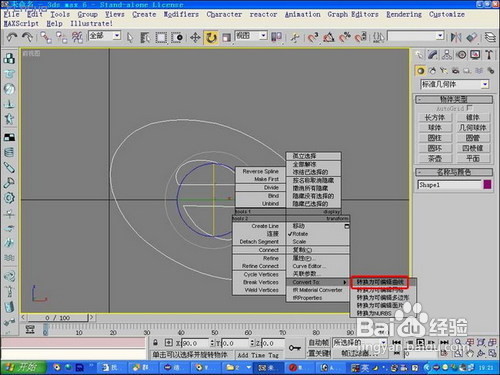
Task: Choose the Rectangular Selection Region tool
Action: point(161,37)
